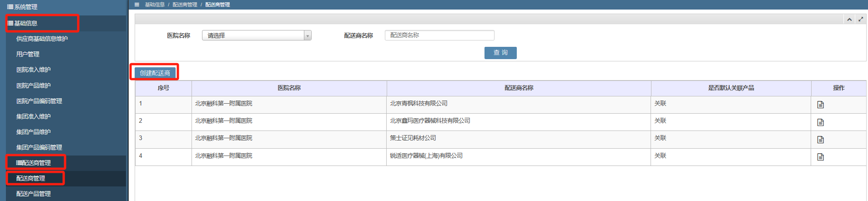The width and height of the screenshot is (868, 201).
Task: Open details icon for 北京鑫玛医疗器械科技有限公司 row
Action: (x=820, y=122)
